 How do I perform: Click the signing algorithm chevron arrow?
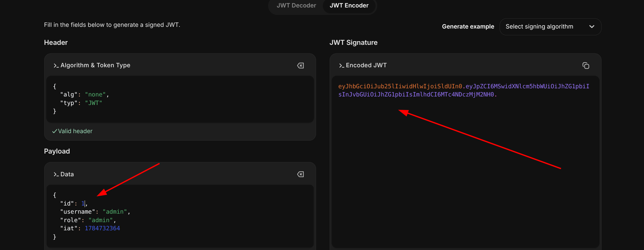point(592,26)
